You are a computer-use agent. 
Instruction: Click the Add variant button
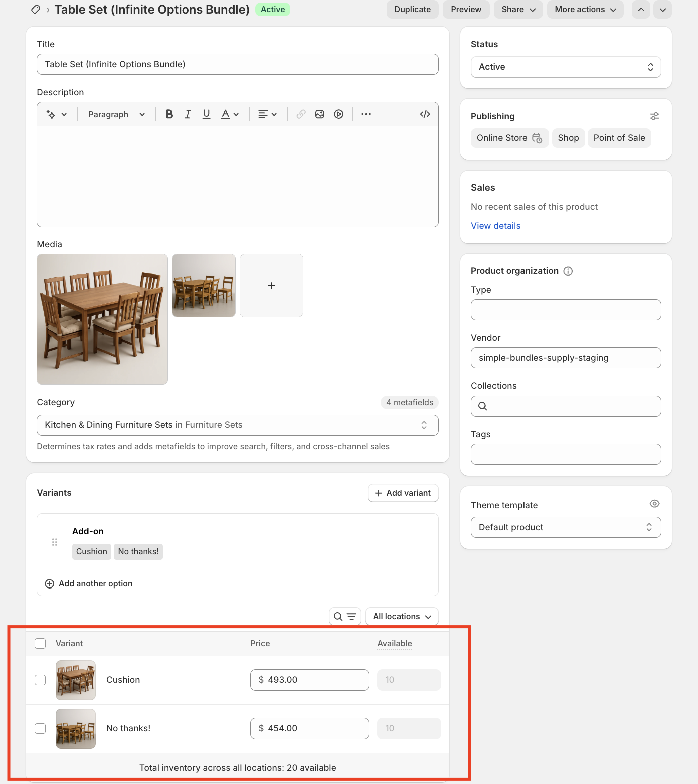coord(403,493)
